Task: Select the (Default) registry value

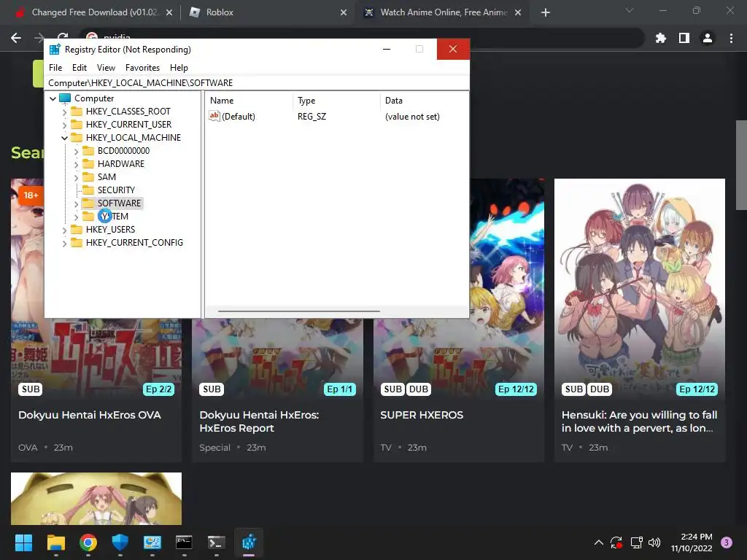Action: (239, 117)
